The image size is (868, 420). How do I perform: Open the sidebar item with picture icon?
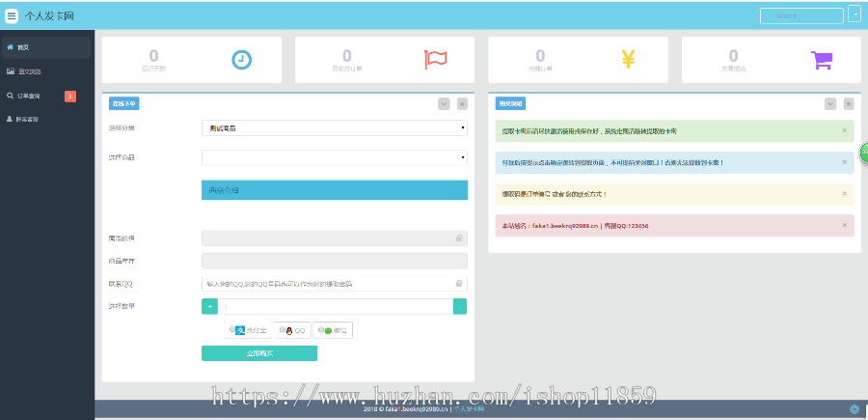pos(46,71)
